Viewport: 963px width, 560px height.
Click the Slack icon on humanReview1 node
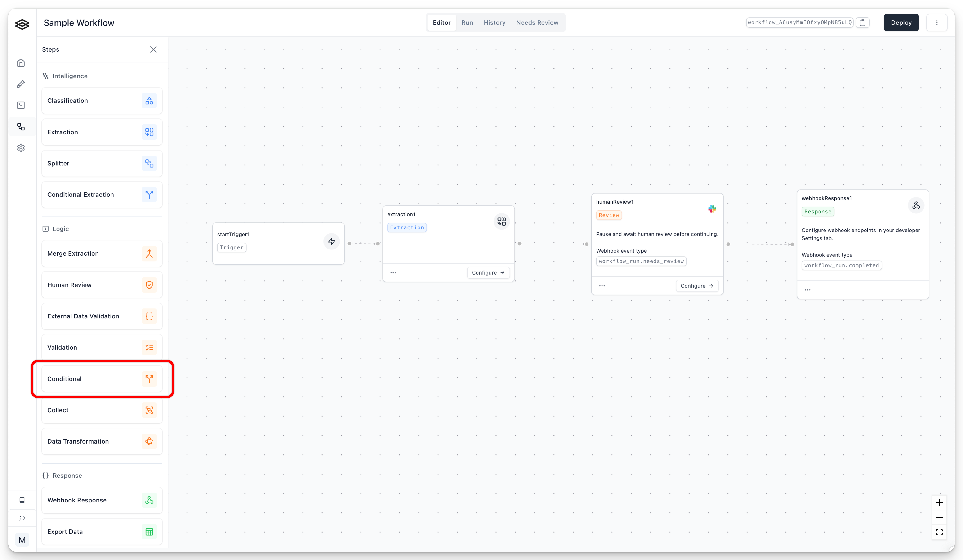pos(712,209)
